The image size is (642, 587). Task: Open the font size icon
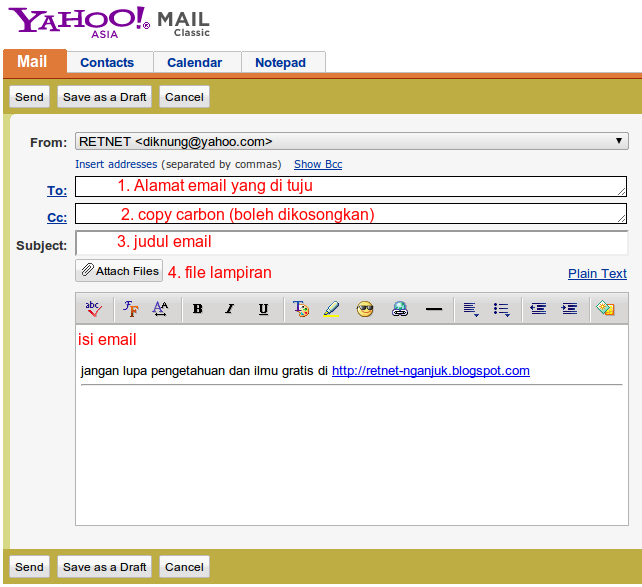[160, 308]
